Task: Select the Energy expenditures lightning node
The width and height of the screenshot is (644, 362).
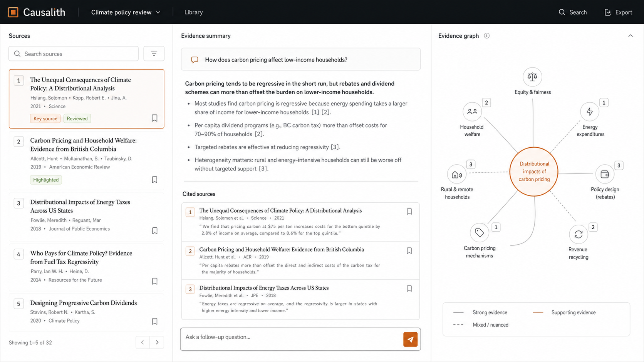Action: click(x=590, y=112)
